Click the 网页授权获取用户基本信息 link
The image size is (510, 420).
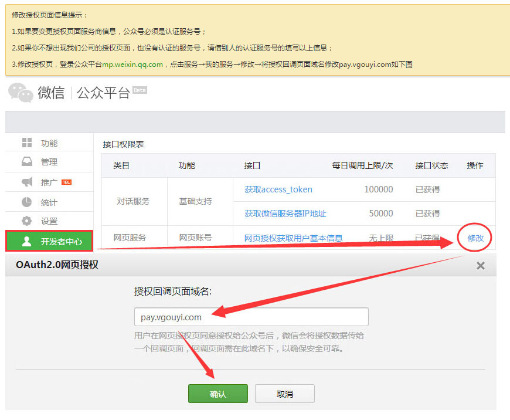pyautogui.click(x=293, y=238)
